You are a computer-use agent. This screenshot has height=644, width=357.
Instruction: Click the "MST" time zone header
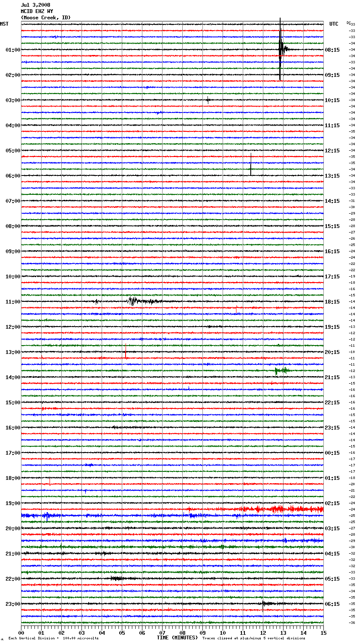click(x=4, y=24)
